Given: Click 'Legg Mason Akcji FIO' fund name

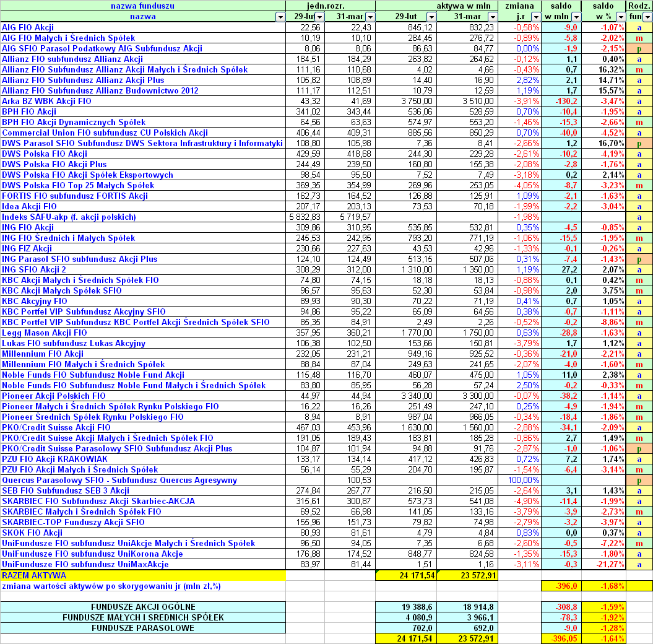Looking at the screenshot, I should pos(45,333).
